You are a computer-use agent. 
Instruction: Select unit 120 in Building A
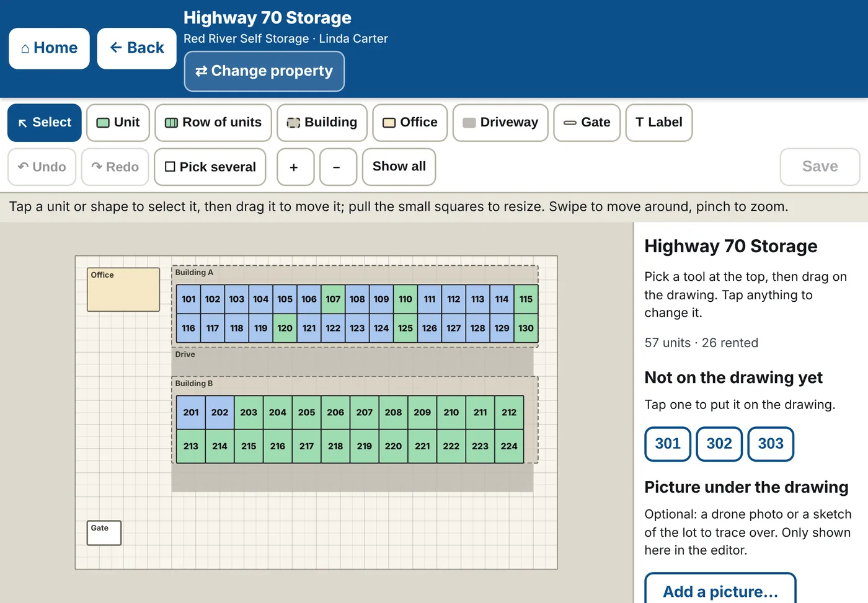pos(285,328)
